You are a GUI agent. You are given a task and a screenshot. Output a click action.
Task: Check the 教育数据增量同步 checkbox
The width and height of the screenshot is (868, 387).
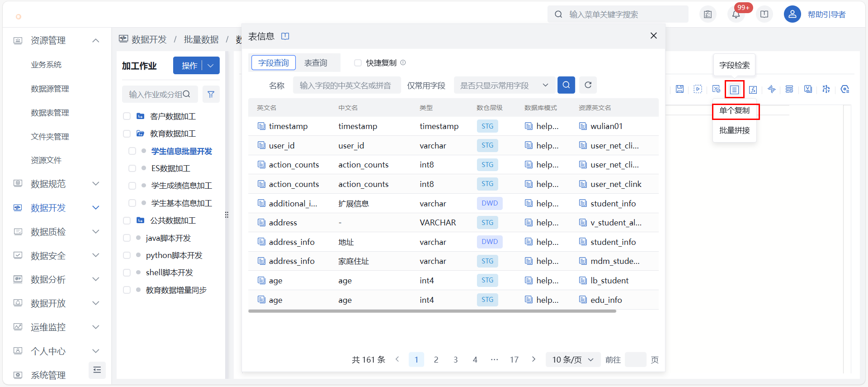[x=127, y=290]
